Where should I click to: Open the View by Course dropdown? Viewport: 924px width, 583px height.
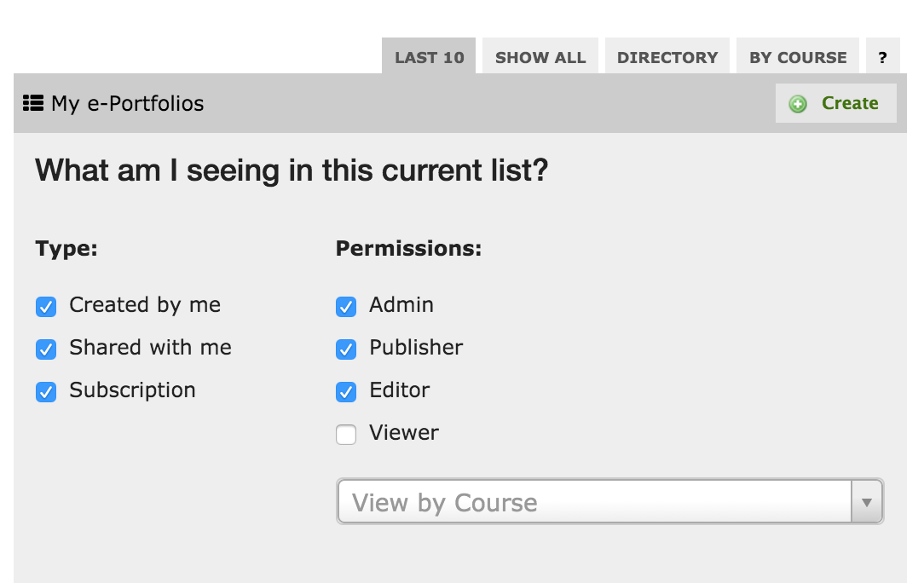point(597,502)
